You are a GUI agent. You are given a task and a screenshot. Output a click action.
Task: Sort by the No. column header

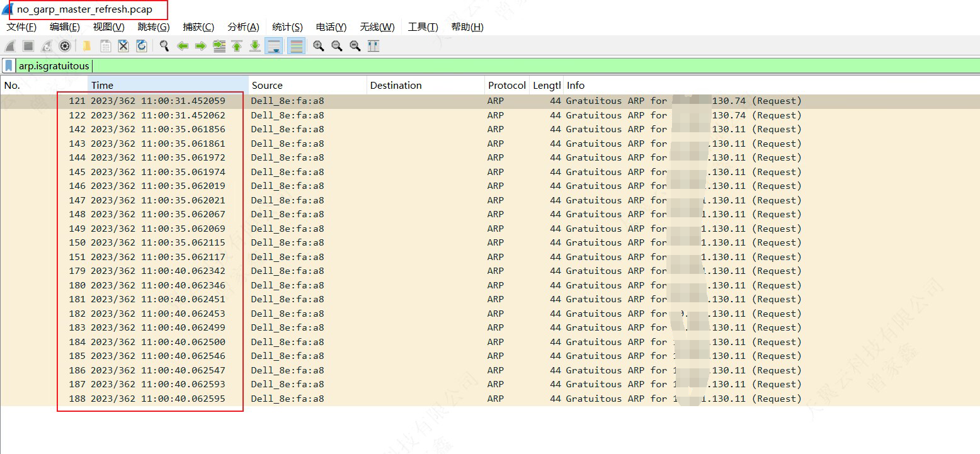[44, 86]
